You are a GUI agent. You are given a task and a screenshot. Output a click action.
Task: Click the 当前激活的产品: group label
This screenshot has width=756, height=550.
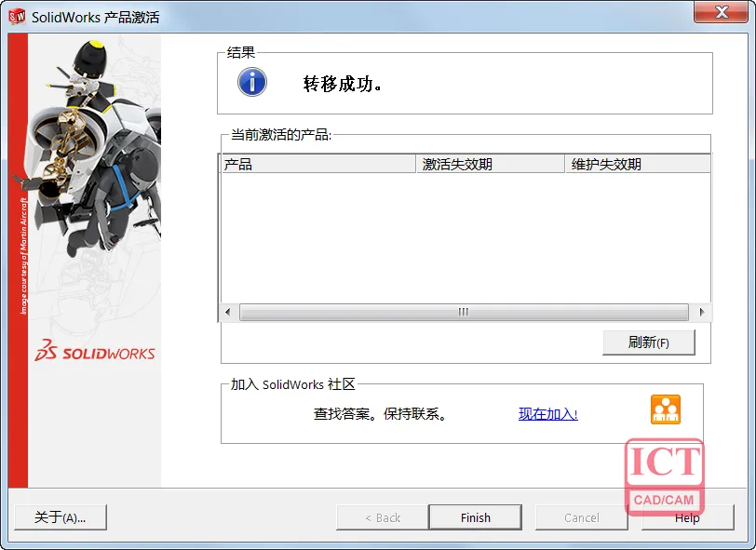(x=281, y=135)
